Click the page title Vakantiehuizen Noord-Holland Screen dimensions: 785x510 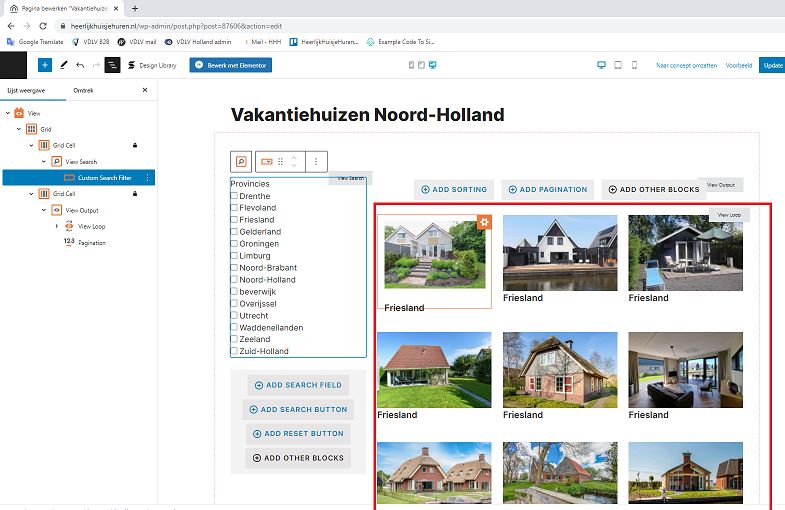(367, 115)
